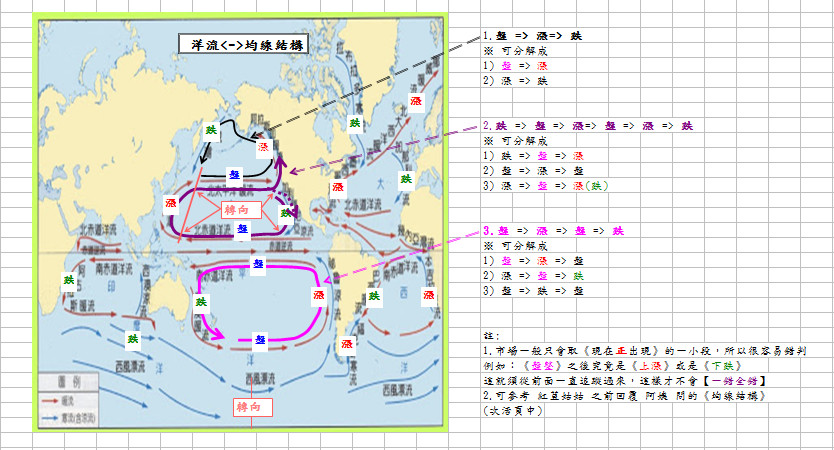Viewport: 834px width, 450px height.
Task: Click the 西風漂流 label in the South Atlantic
Action: tap(397, 391)
